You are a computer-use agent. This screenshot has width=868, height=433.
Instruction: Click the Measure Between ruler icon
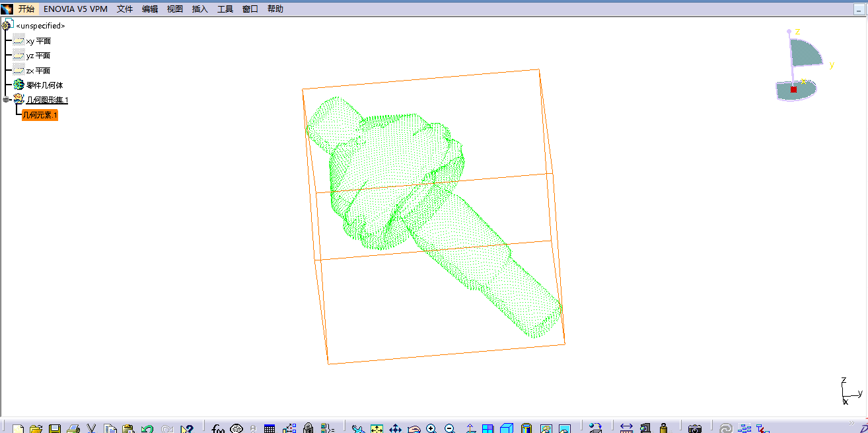[x=627, y=428]
